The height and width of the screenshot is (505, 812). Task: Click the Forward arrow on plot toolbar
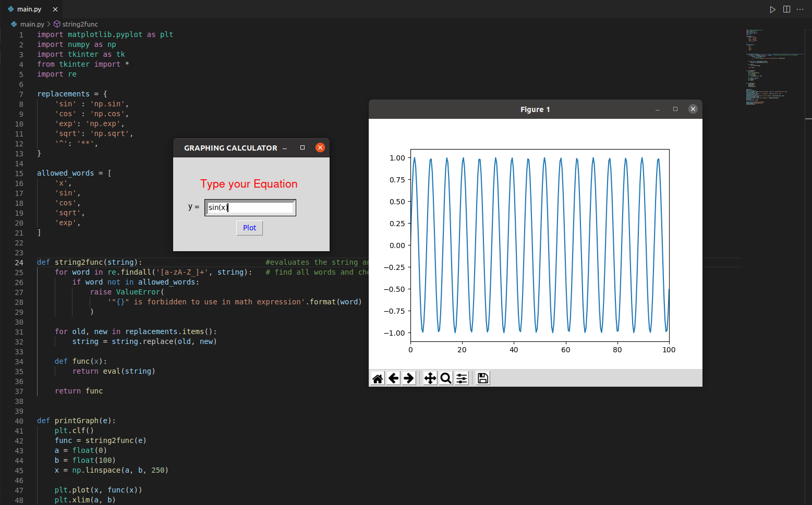pos(409,378)
